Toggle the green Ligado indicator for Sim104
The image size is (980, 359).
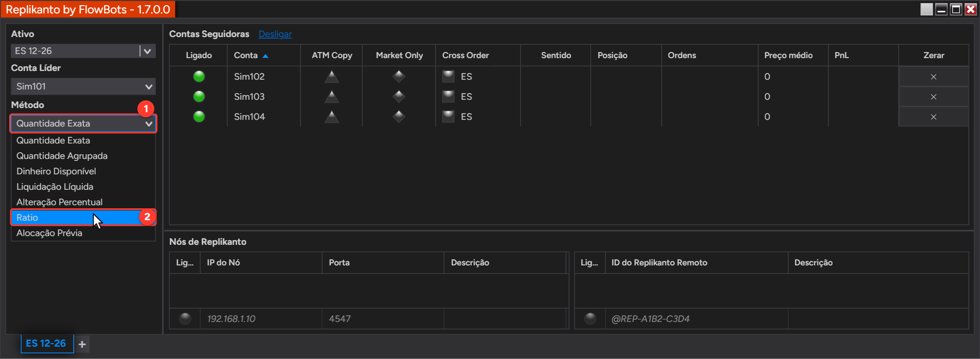(x=199, y=117)
